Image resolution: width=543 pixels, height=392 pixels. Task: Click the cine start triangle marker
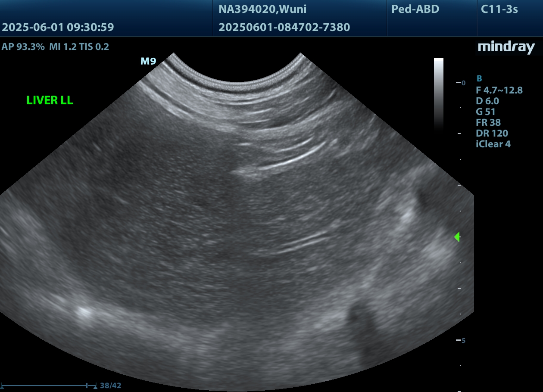[x=2, y=387]
